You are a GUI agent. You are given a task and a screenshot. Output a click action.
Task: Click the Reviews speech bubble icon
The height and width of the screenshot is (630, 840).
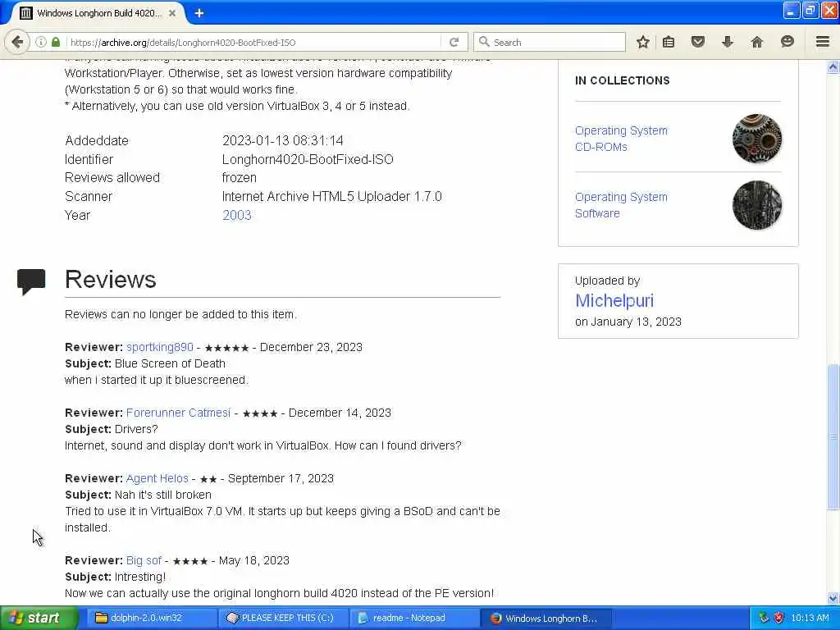(x=31, y=281)
